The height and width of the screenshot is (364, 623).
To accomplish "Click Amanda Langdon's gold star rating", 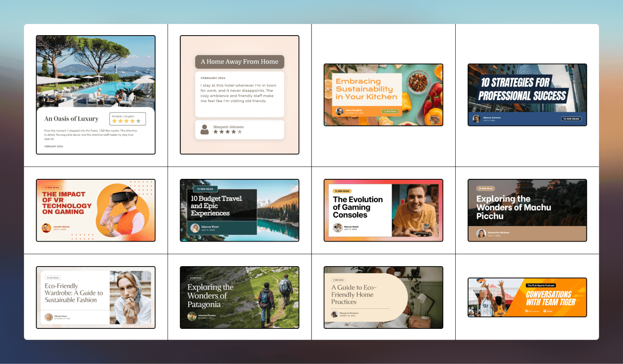I will [126, 121].
